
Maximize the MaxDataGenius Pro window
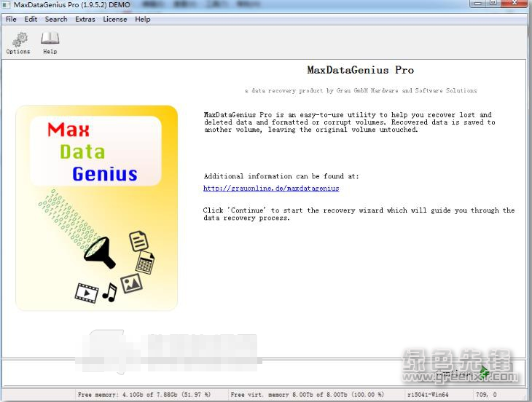click(x=494, y=4)
